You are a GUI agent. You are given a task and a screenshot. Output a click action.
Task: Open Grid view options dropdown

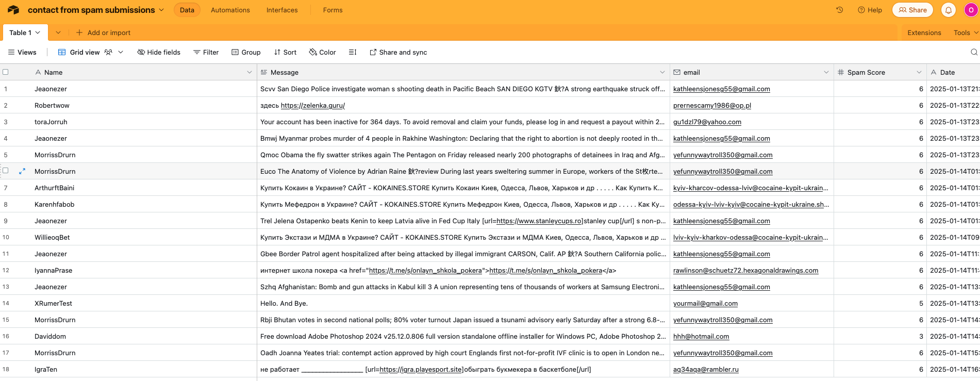[x=121, y=52]
